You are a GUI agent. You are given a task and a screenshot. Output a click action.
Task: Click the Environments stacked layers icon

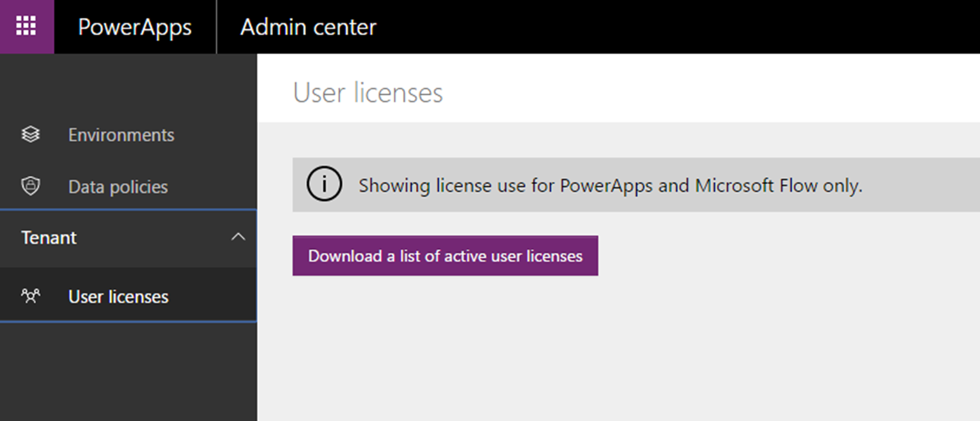pyautogui.click(x=31, y=135)
